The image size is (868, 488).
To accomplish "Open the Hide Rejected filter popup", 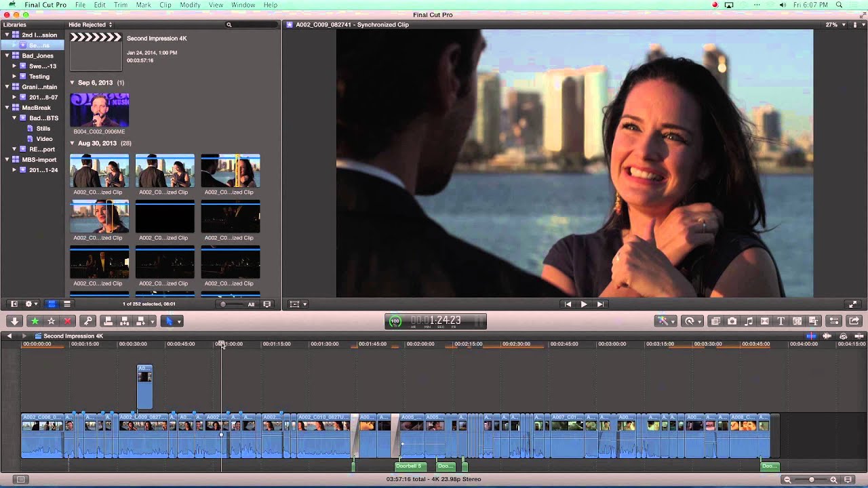I will [90, 24].
